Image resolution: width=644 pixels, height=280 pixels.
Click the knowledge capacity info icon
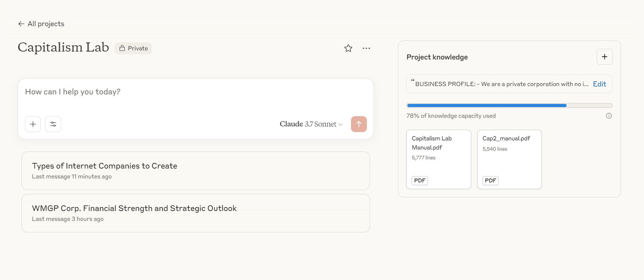[x=609, y=116]
